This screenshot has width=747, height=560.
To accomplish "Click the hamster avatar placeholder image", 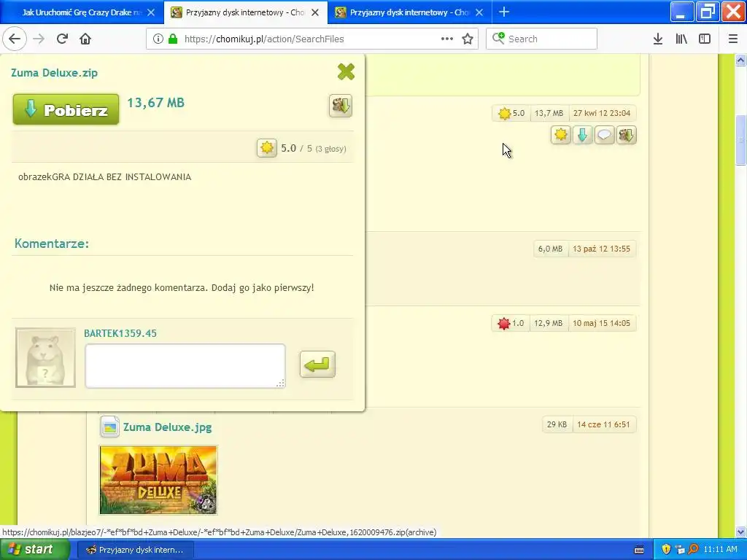I will (x=45, y=357).
